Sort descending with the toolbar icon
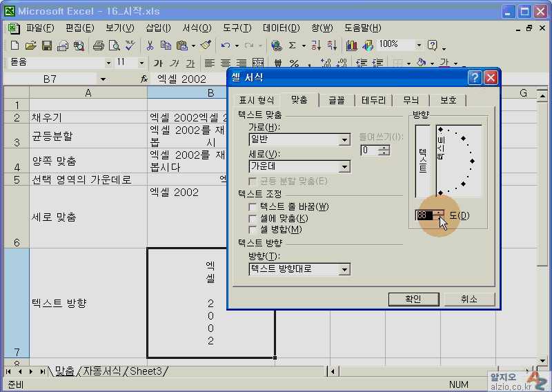Image resolution: width=552 pixels, height=392 pixels. pyautogui.click(x=332, y=46)
